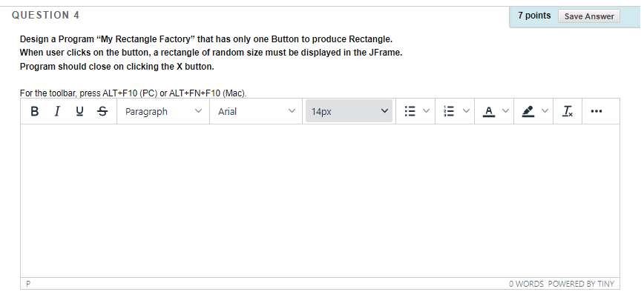Toggle italic formatting
This screenshot has width=644, height=306.
tap(57, 111)
